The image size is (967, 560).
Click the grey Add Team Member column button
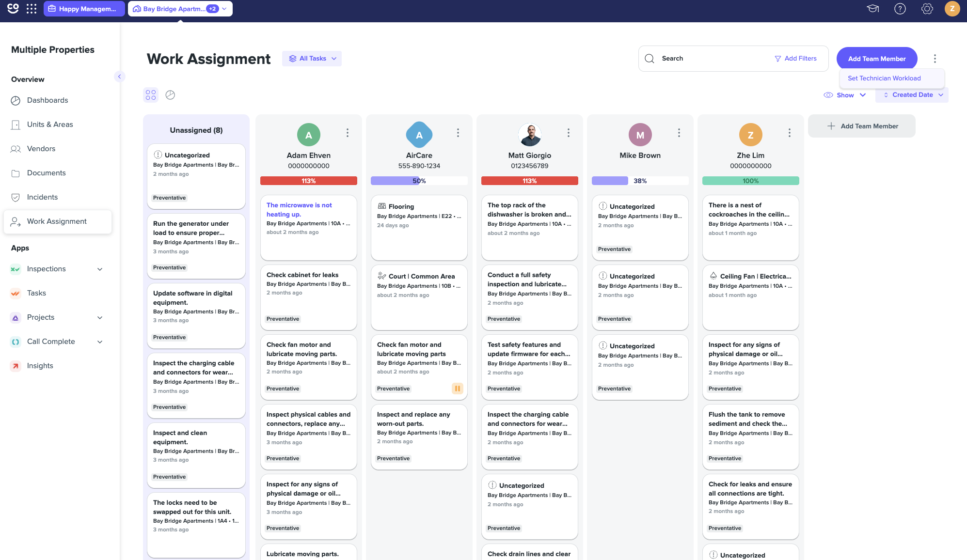coord(862,126)
